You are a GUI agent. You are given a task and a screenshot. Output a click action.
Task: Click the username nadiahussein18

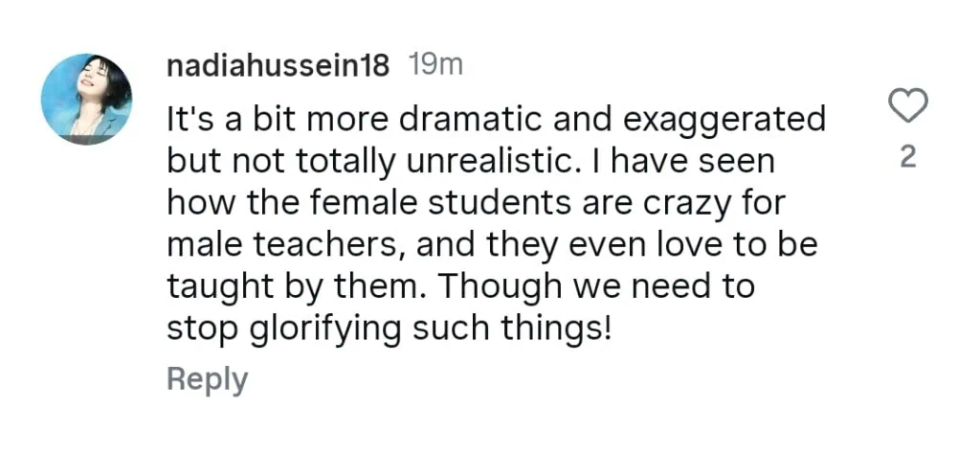(278, 66)
